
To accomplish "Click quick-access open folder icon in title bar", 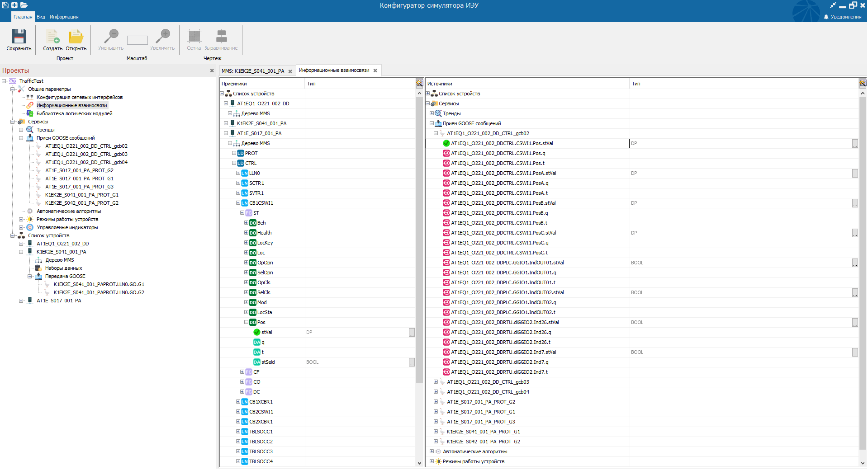I will (24, 5).
